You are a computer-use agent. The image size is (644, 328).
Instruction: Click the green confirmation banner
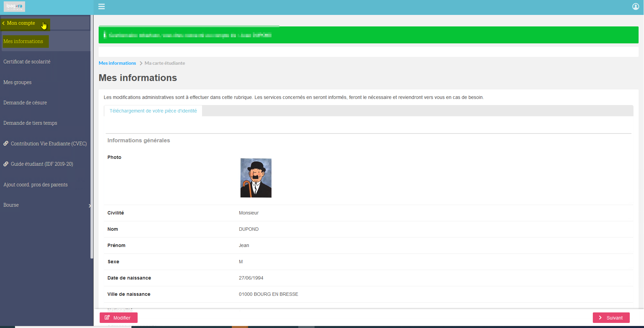[368, 35]
